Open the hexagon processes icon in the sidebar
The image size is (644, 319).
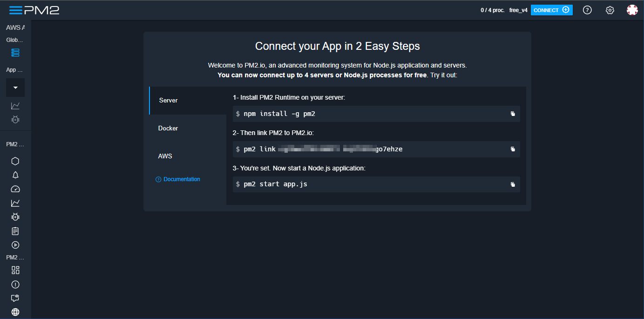[15, 161]
